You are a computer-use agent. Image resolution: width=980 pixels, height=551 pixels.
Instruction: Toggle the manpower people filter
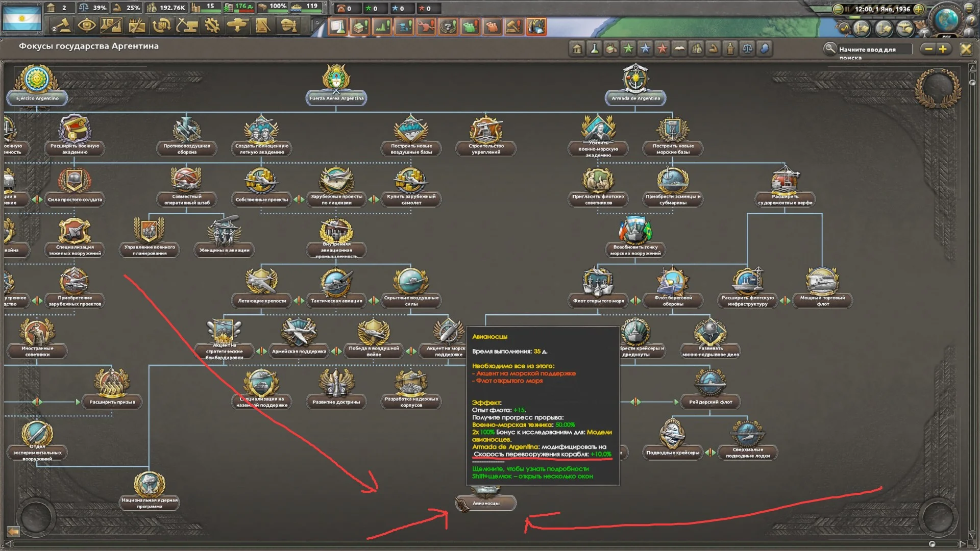(696, 49)
